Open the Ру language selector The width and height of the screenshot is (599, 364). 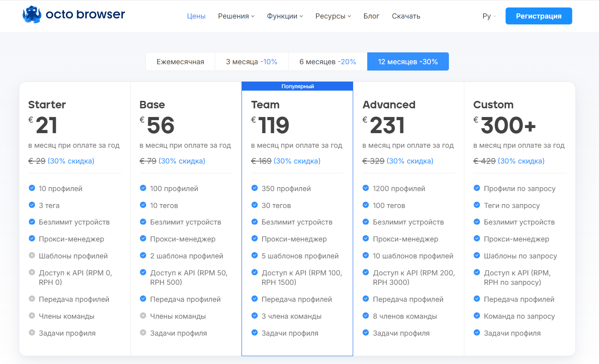pos(489,16)
